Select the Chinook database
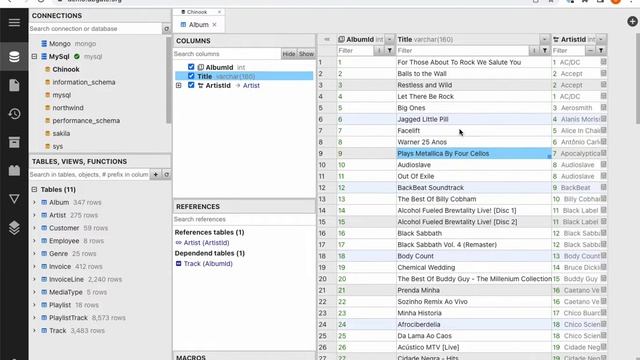This screenshot has width=640, height=360. [66, 69]
